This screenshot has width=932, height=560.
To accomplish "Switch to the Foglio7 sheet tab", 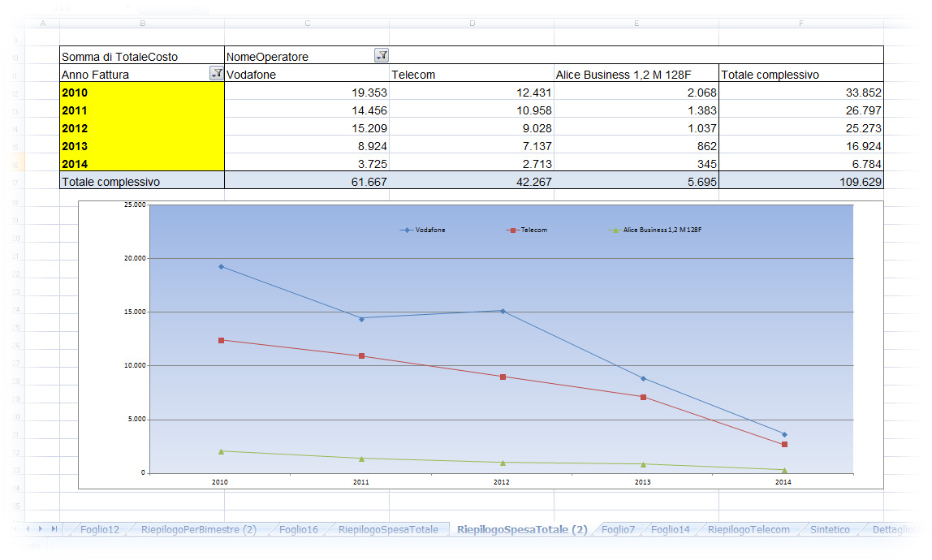I will (618, 529).
